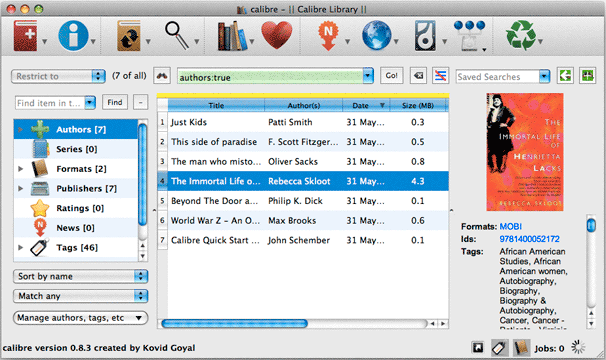The width and height of the screenshot is (606, 360).
Task: Click the collapse all minus button
Action: [140, 102]
